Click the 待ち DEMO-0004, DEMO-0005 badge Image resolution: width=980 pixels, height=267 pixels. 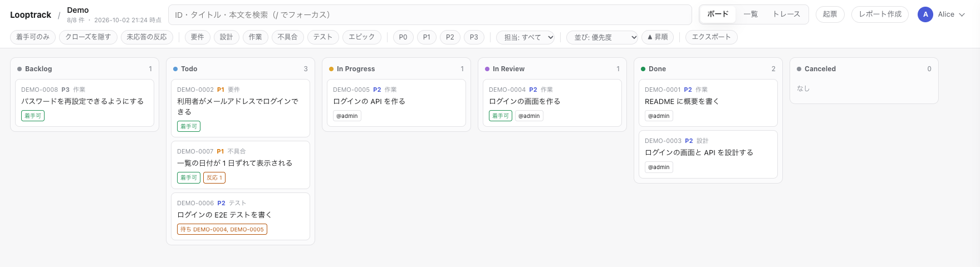point(222,229)
